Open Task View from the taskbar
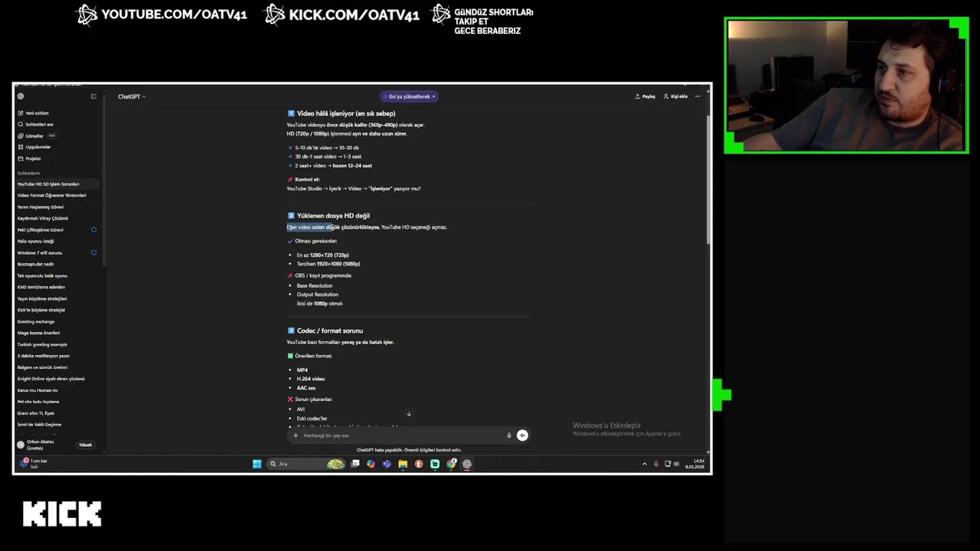Image resolution: width=980 pixels, height=551 pixels. click(355, 464)
